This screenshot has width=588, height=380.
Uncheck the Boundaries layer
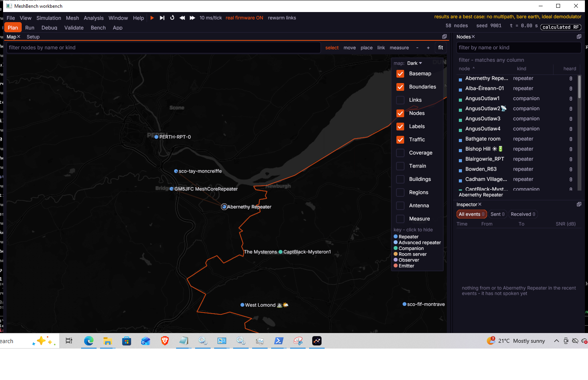[x=400, y=87]
